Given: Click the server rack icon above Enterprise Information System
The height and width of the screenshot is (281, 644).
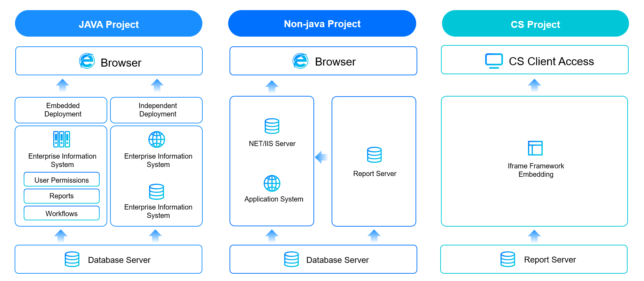Looking at the screenshot, I should click(x=62, y=139).
